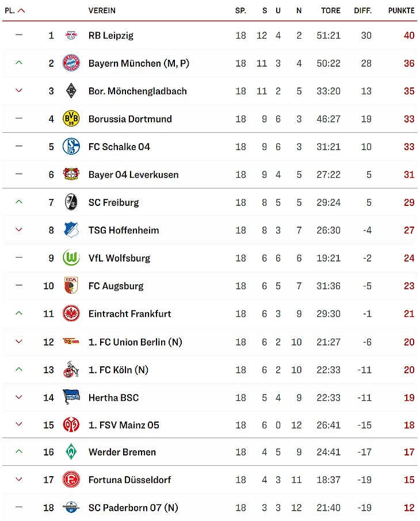Click the 1. FC Köln crest
The width and height of the screenshot is (420, 521).
(71, 370)
